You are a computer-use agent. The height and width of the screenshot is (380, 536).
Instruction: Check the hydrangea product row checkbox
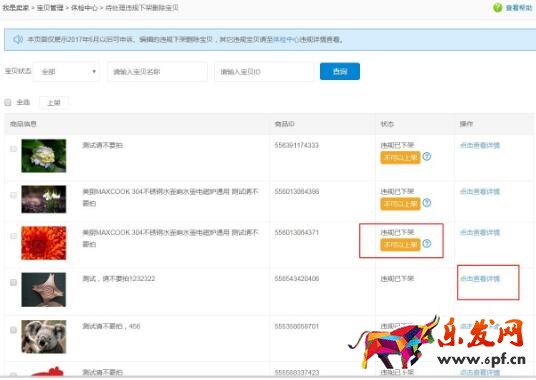[13, 149]
